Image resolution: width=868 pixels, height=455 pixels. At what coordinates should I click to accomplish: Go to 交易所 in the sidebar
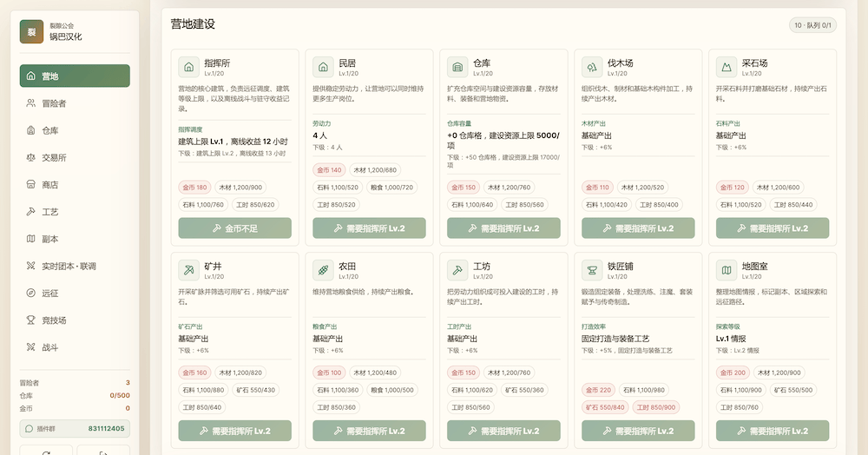pos(75,157)
